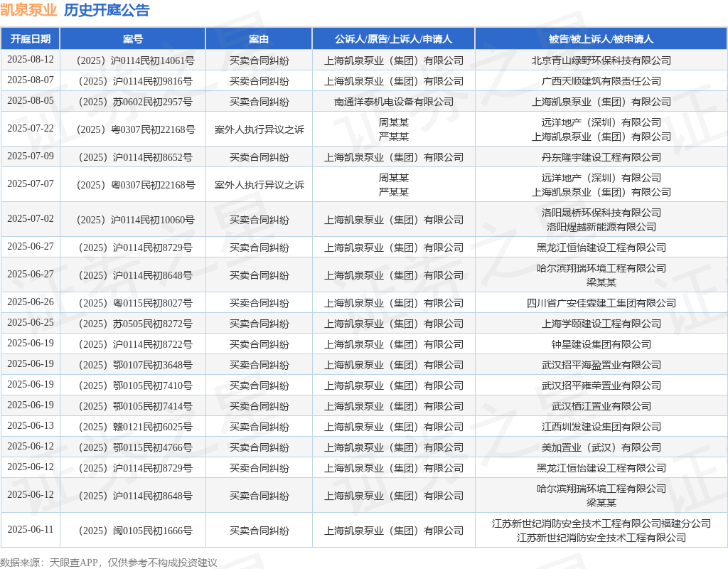Click date cell 2025-06-26
The image size is (728, 569).
coord(31,302)
